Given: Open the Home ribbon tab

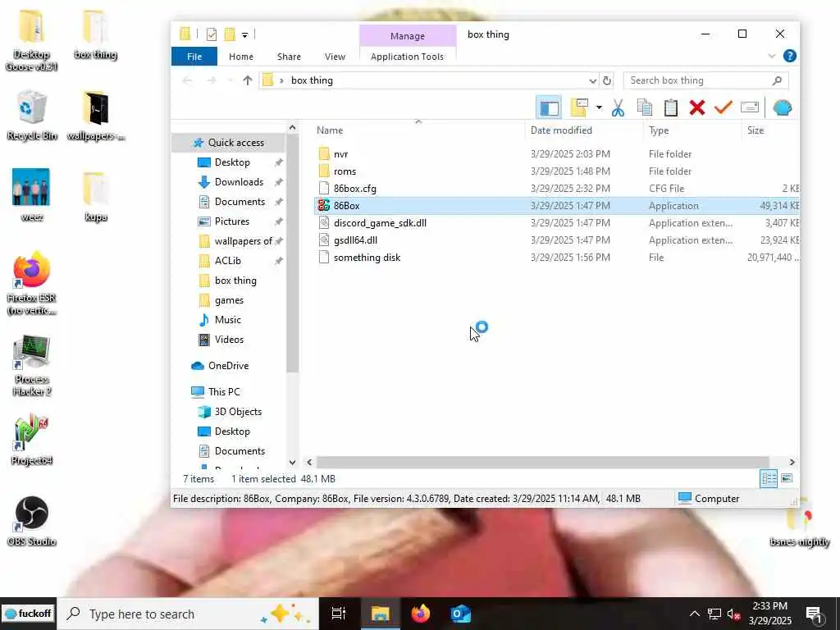Looking at the screenshot, I should [241, 57].
